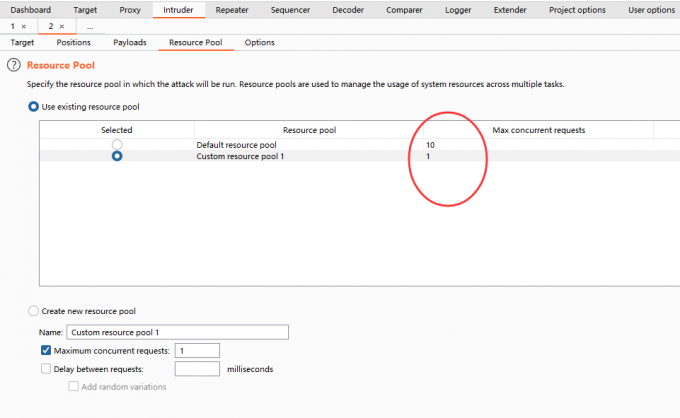Select Intruder attack tab 1

tap(13, 26)
